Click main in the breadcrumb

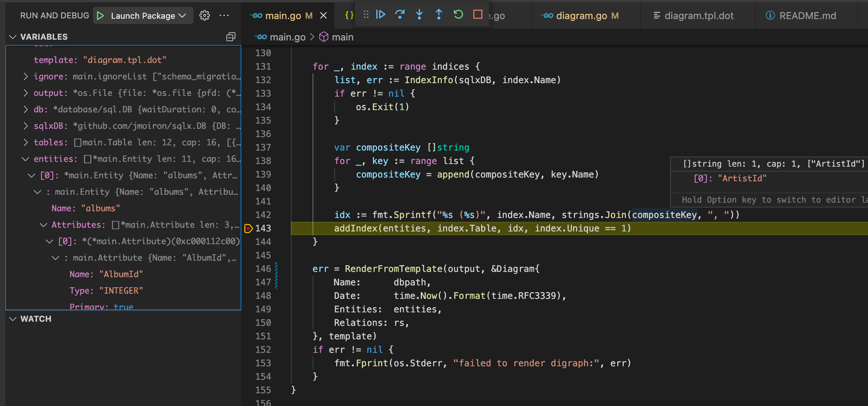pyautogui.click(x=343, y=37)
